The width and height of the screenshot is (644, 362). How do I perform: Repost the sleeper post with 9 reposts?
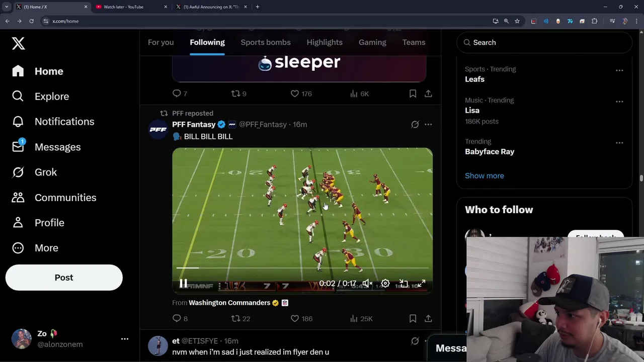pos(238,94)
